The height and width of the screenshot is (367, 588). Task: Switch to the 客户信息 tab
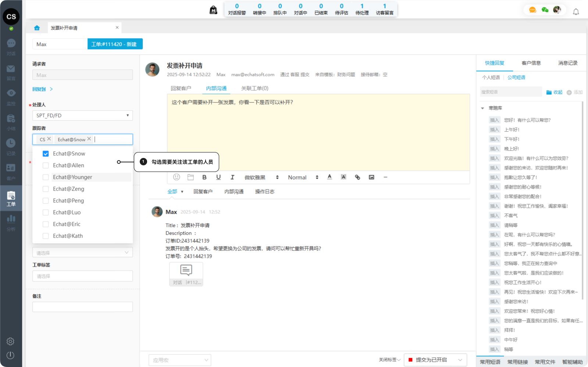[x=531, y=63]
